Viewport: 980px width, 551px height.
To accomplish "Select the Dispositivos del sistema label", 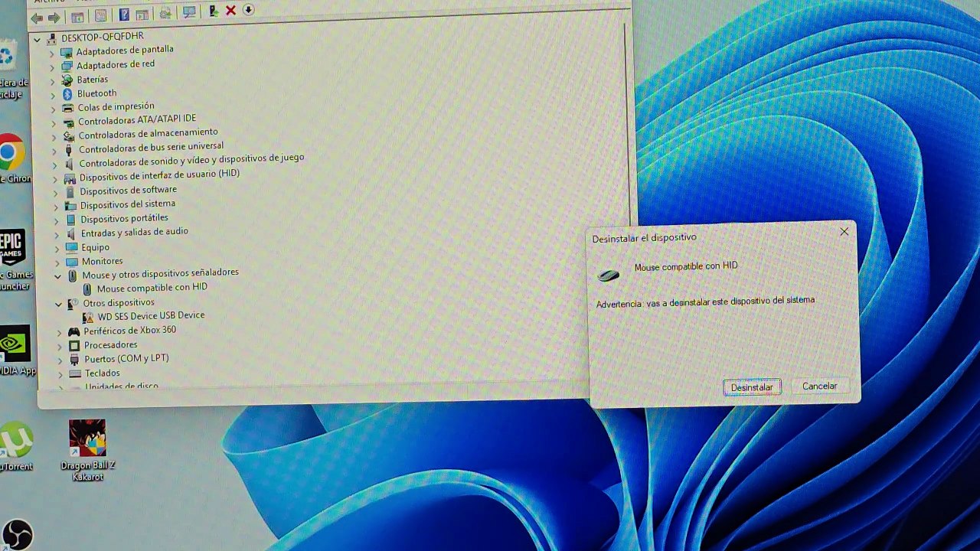I will [x=128, y=204].
